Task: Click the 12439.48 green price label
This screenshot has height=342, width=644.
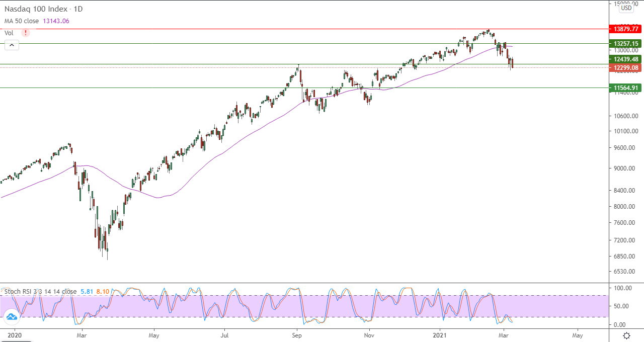Action: click(625, 59)
